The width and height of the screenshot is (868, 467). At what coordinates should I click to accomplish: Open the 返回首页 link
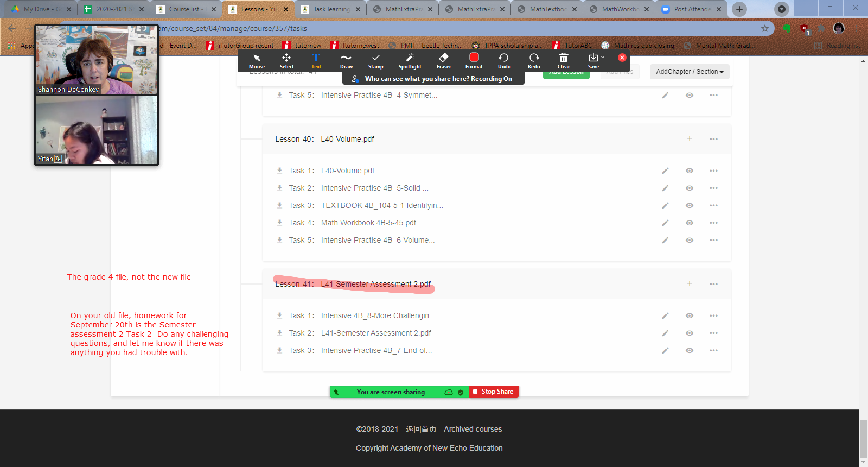click(x=421, y=429)
